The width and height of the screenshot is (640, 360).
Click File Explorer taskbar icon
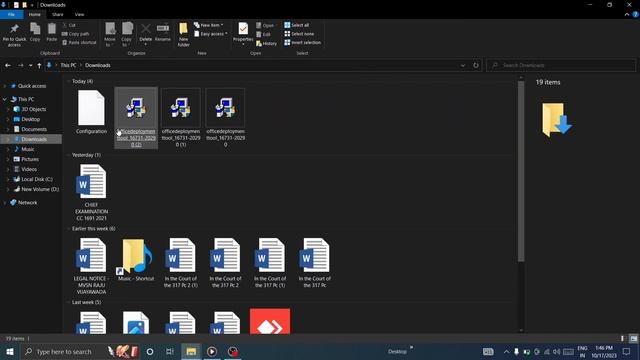point(191,351)
